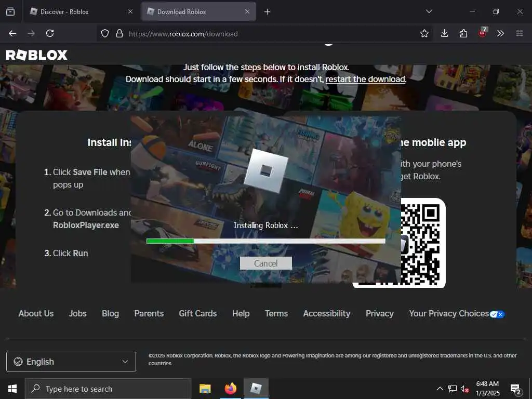The width and height of the screenshot is (532, 399).
Task: Open the tracking protection shield icon
Action: click(x=105, y=33)
